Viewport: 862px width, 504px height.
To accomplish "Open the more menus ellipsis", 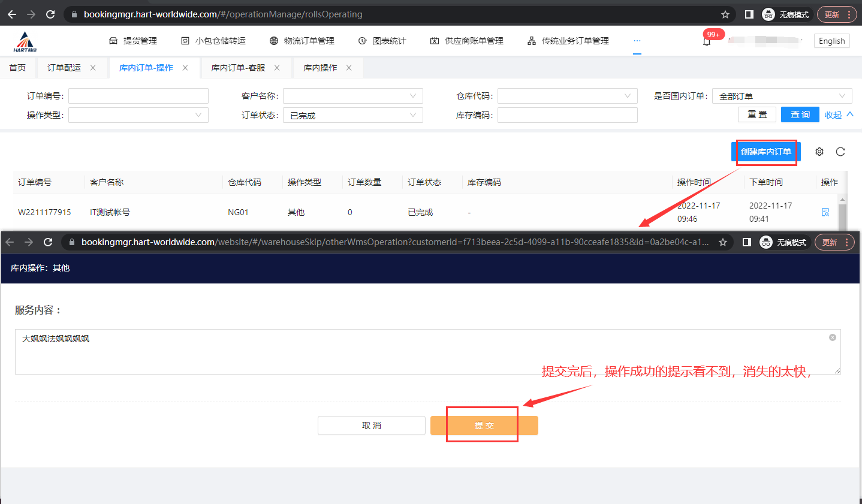I will click(x=637, y=41).
